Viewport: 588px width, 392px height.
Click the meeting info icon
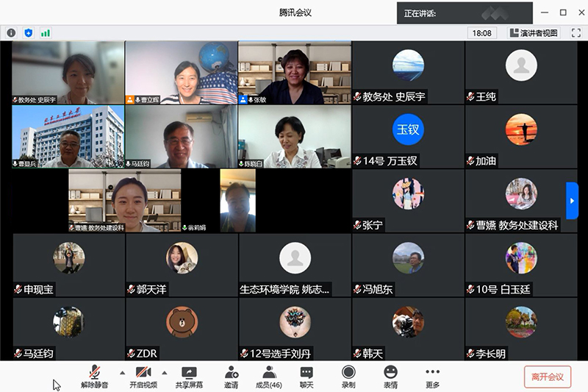coord(11,33)
